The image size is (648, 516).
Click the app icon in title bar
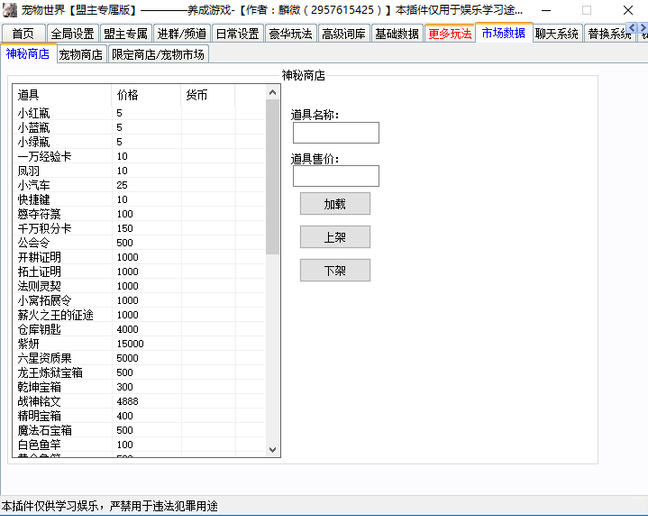[9, 10]
